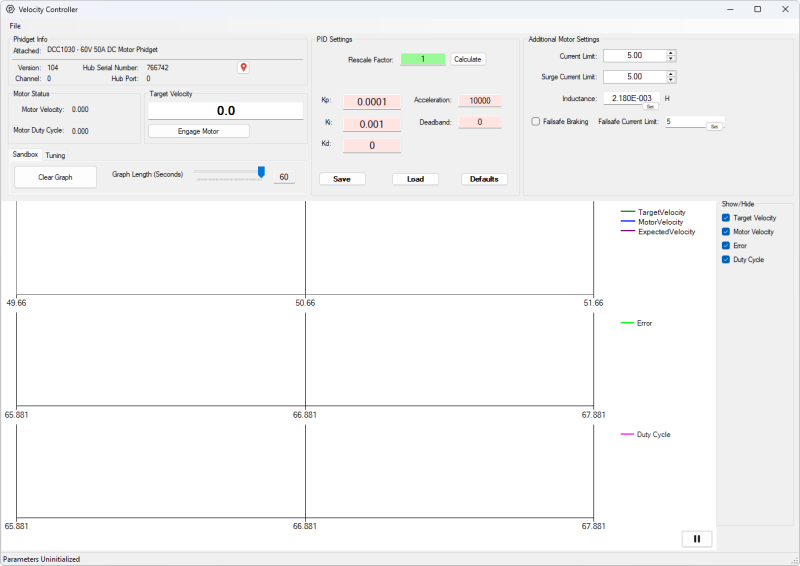Viewport: 800px width, 566px height.
Task: Click the Set button for Failsafe Current Limit
Action: tap(714, 127)
